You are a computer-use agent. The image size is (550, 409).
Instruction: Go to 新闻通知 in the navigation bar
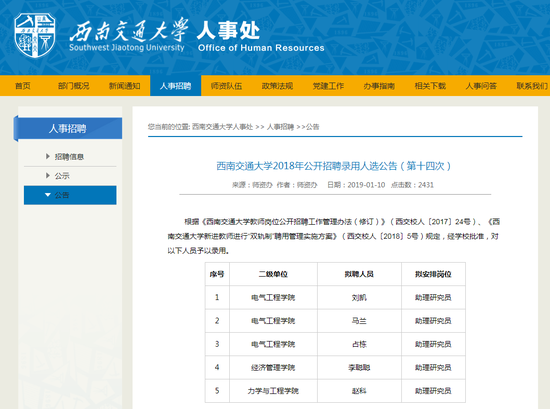[x=125, y=86]
